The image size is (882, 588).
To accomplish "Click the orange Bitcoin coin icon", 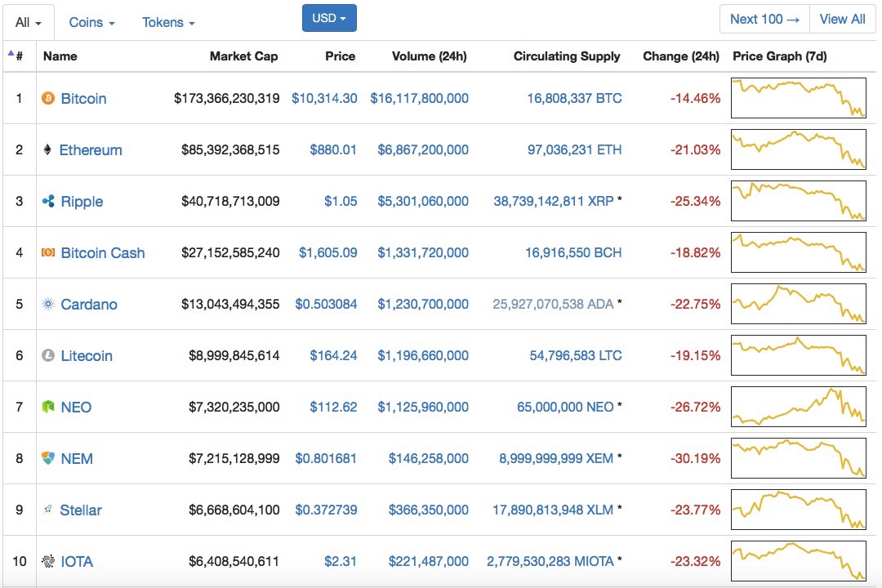I will (x=48, y=99).
